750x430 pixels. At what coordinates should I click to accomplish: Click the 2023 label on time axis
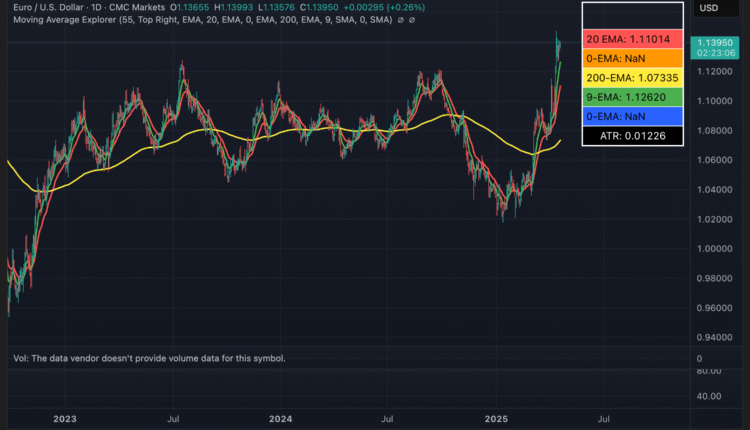pyautogui.click(x=65, y=420)
